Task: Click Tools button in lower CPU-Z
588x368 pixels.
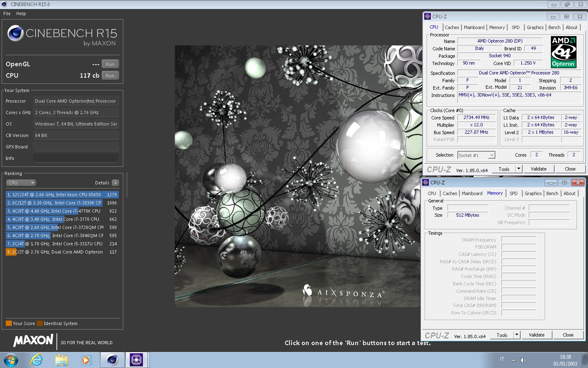Action: pyautogui.click(x=502, y=335)
